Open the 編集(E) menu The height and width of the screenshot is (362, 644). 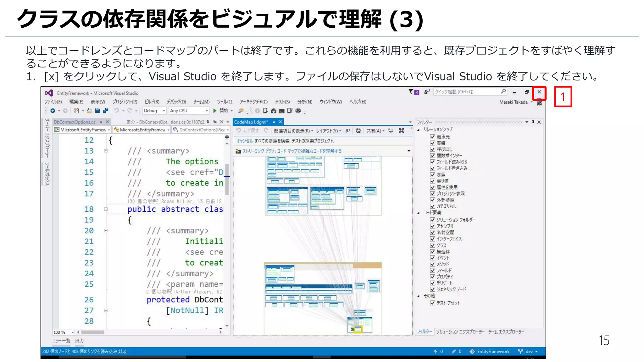pyautogui.click(x=76, y=102)
